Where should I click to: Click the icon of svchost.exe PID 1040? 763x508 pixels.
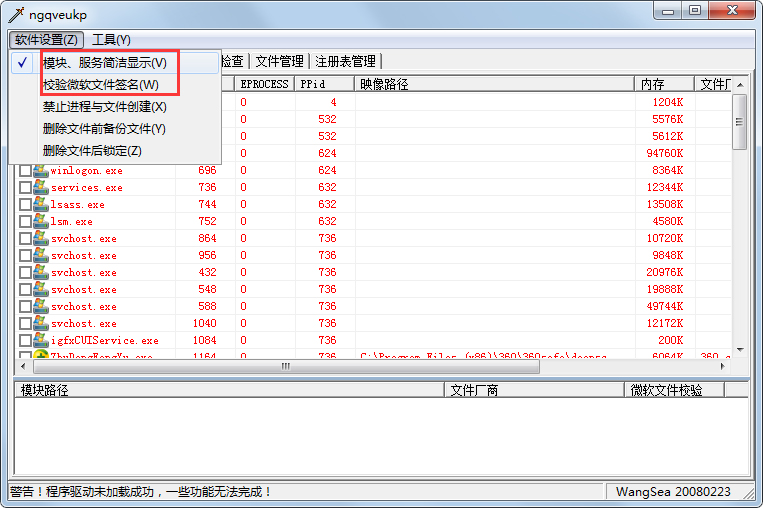41,324
